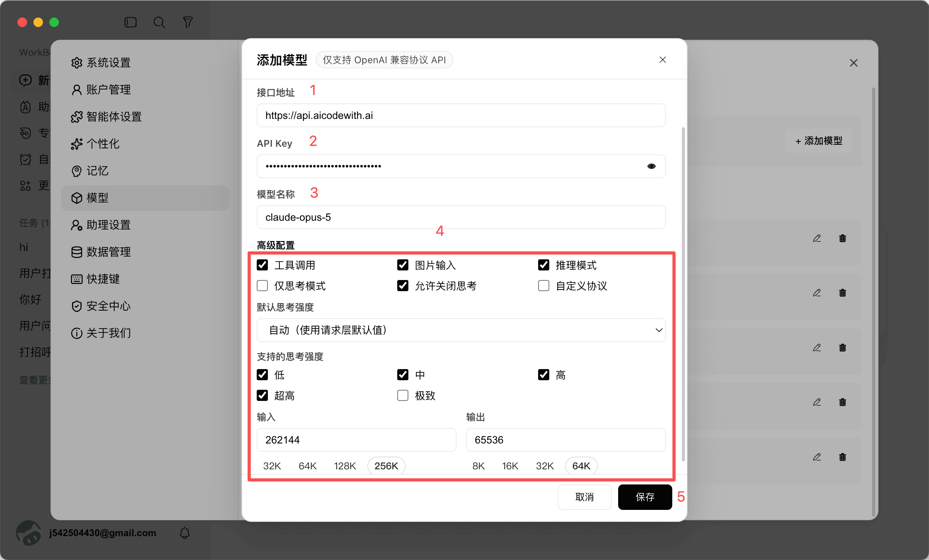Select the 128K input preset

click(x=345, y=466)
